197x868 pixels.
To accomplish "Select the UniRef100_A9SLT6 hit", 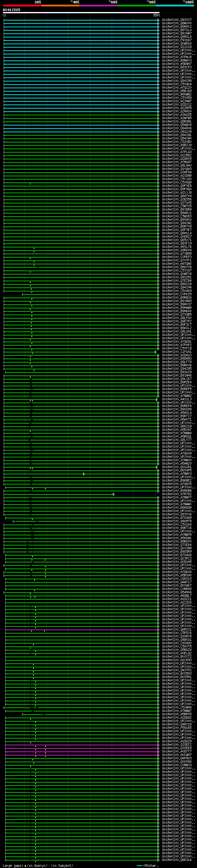I will coord(176,247).
